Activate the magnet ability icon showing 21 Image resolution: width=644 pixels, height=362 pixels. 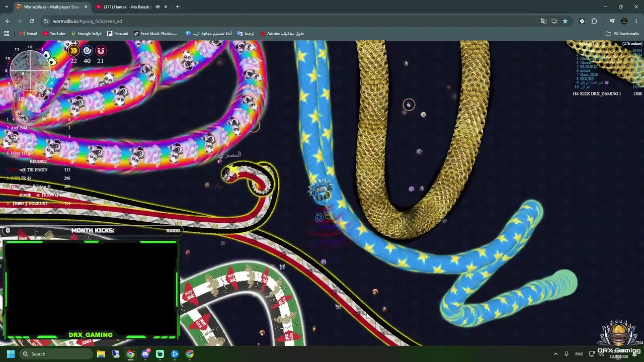(x=101, y=51)
